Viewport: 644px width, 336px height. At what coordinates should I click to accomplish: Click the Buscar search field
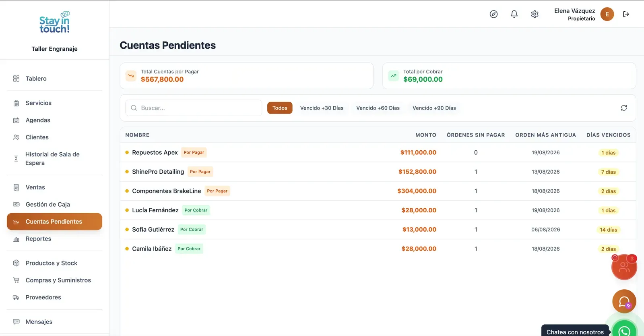click(194, 108)
